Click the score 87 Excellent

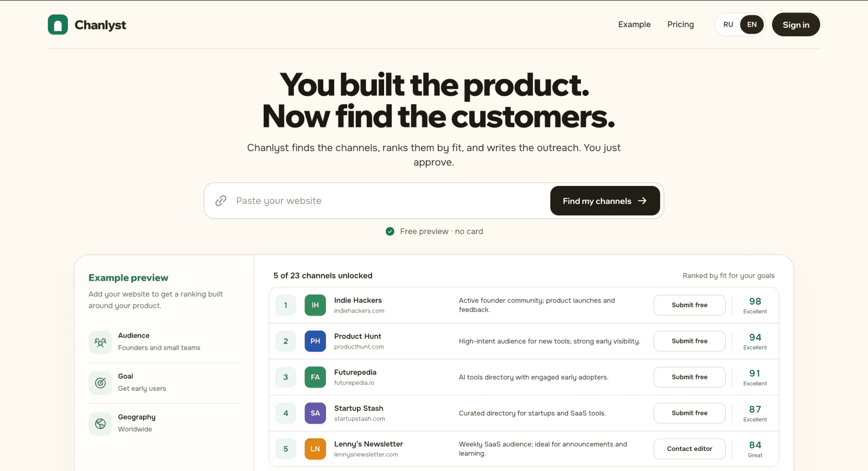tap(755, 413)
